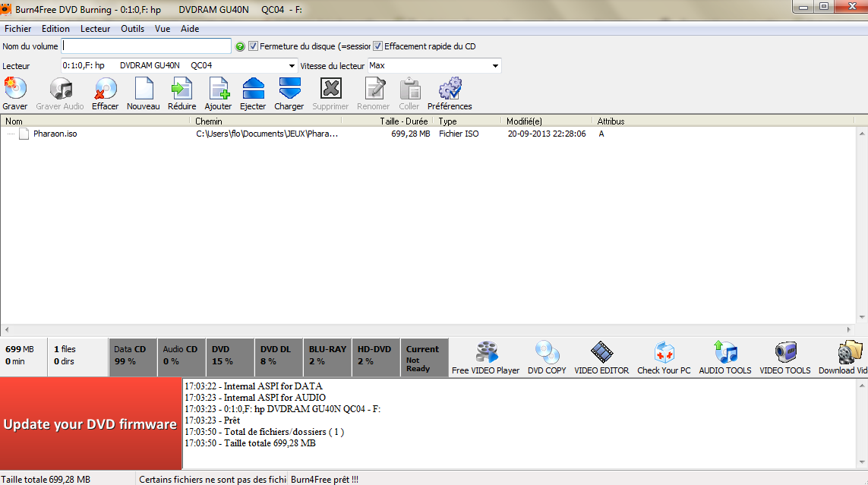Click the Supprimer delete icon
The height and width of the screenshot is (485, 868).
[330, 89]
